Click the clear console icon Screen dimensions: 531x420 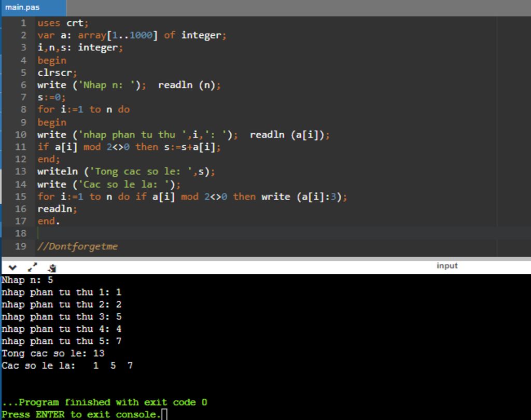pyautogui.click(x=52, y=268)
